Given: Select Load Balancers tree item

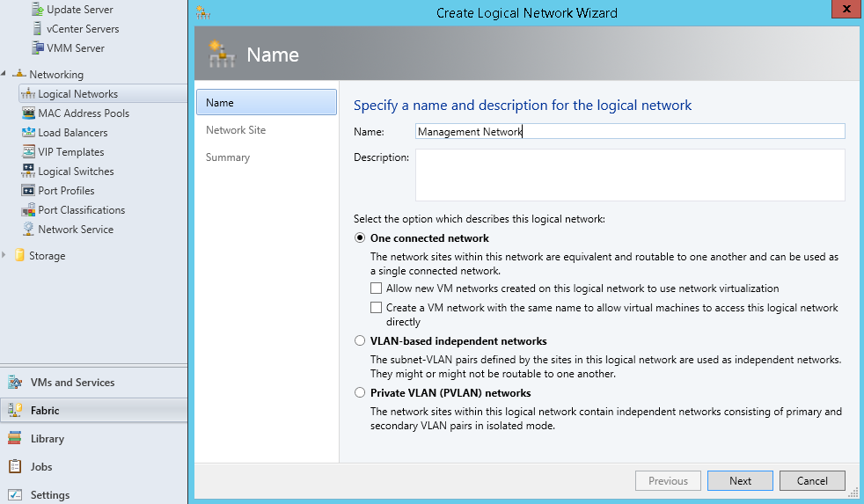Looking at the screenshot, I should point(73,132).
